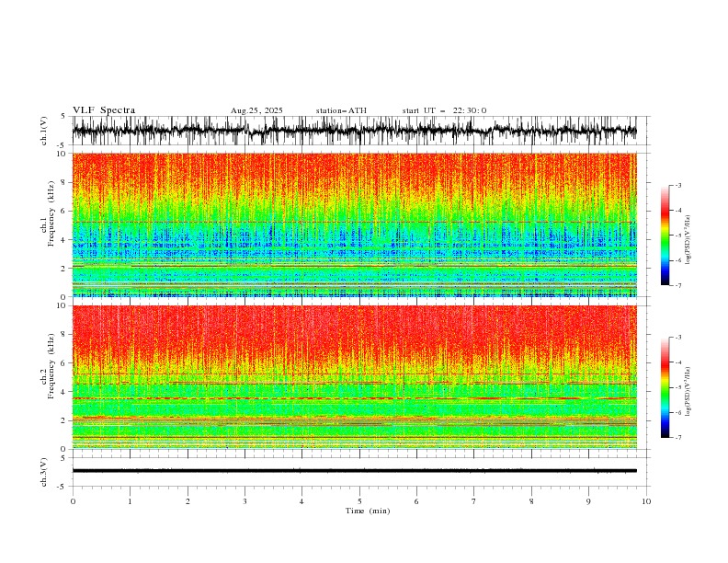Click the 'Time (min)' axis label
This screenshot has height=563, width=728.
[x=368, y=511]
